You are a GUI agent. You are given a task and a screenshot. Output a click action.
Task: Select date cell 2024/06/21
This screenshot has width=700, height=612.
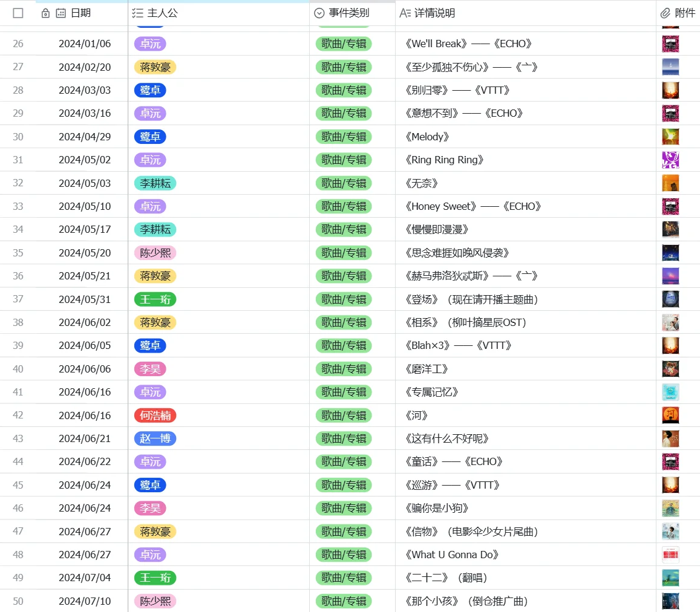coord(82,438)
